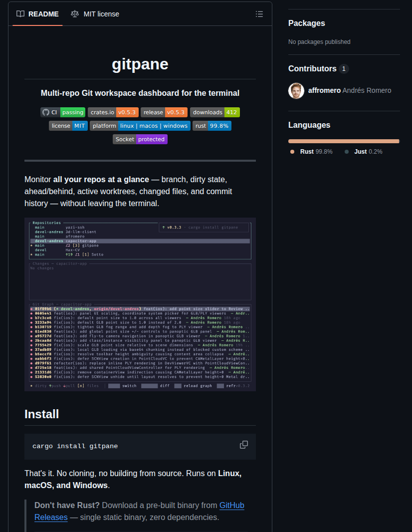
Task: Open the README outline list icon
Action: tap(259, 14)
